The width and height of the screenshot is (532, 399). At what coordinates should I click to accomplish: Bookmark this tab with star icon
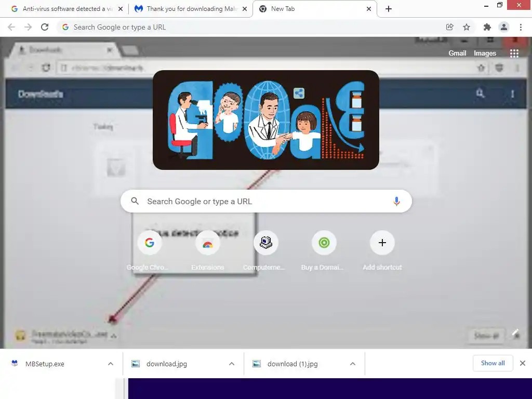click(x=467, y=27)
